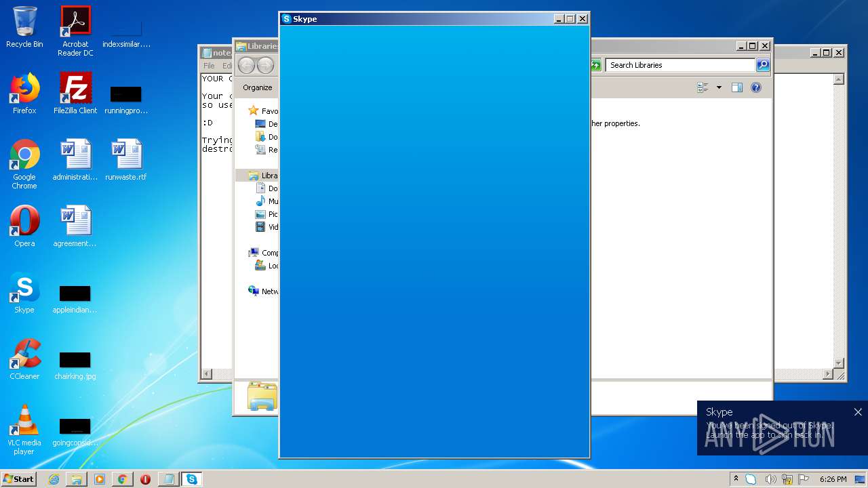The image size is (868, 488).
Task: Open Acrobat Reader DC desktop shortcut
Action: coord(75,31)
